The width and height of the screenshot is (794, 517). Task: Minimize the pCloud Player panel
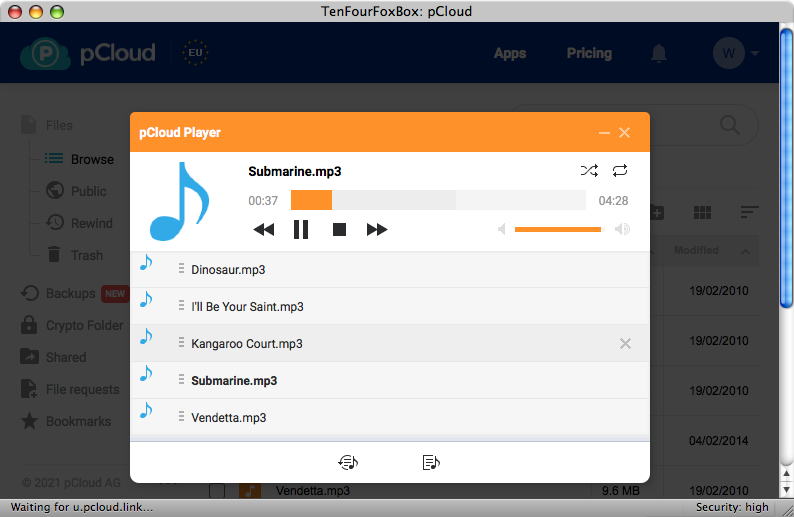[604, 133]
